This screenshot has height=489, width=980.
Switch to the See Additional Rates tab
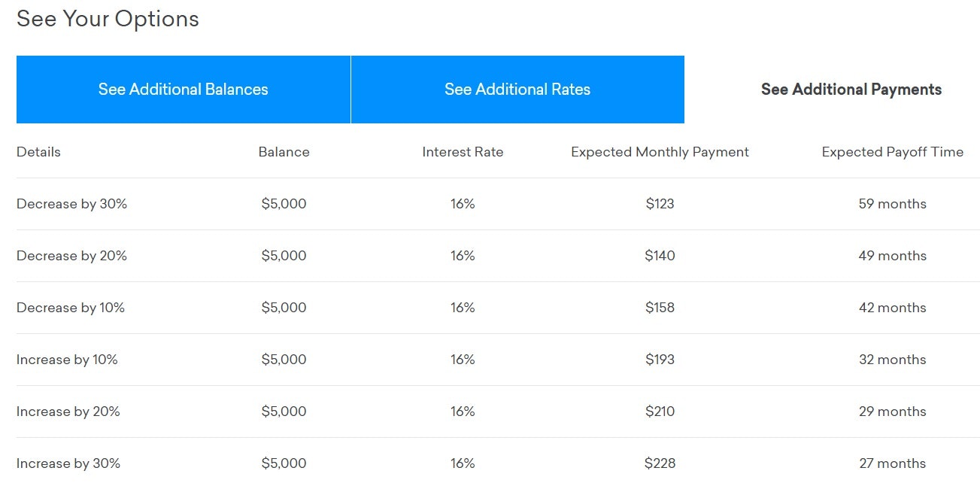(x=517, y=90)
